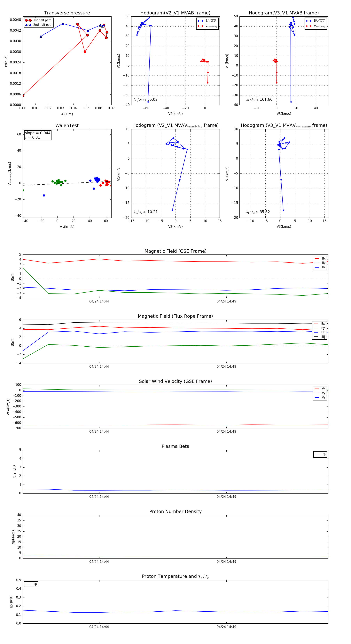
Task: Click the eigenvalue ratio annotation 35.02
Action: tap(145, 100)
